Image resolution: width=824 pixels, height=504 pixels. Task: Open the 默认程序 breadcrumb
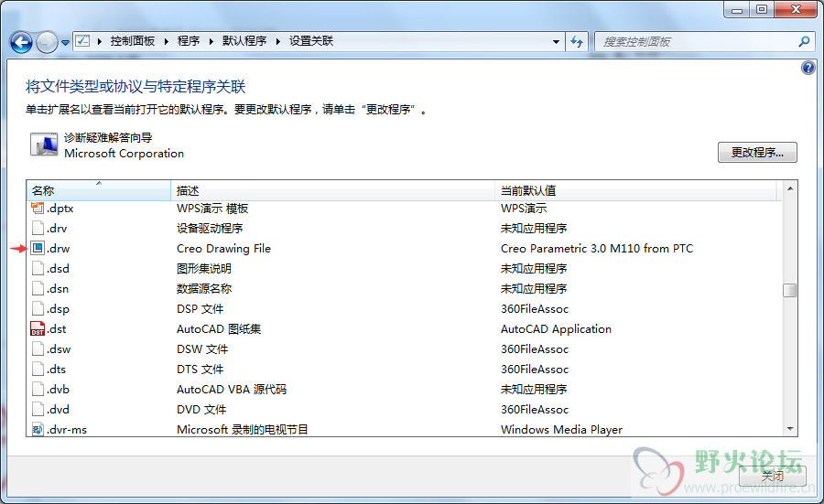point(244,41)
